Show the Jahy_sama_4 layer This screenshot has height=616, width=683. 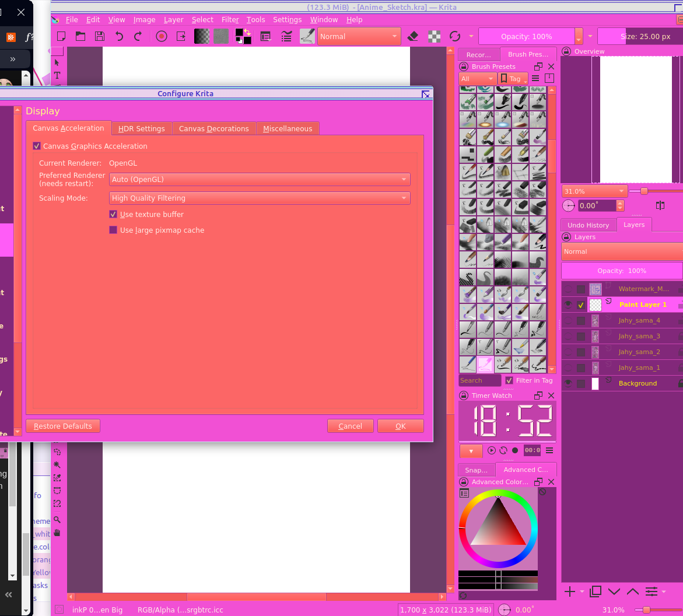point(568,321)
